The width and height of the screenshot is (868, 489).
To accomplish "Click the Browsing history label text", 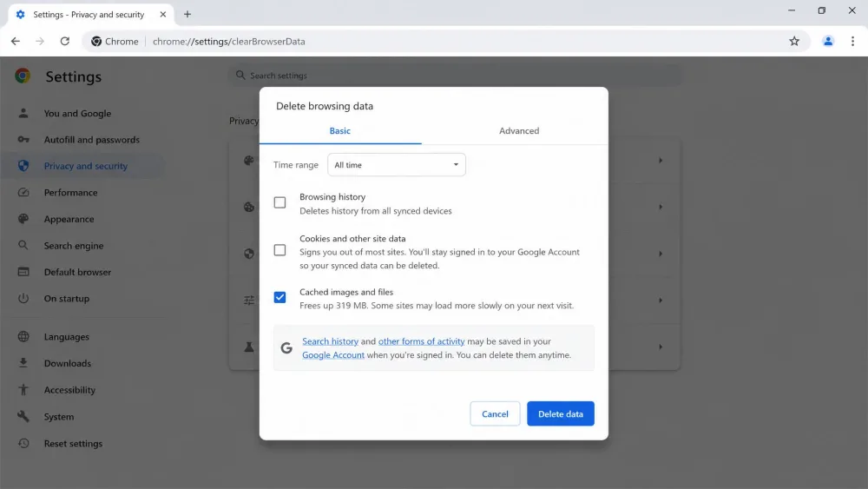I will tap(332, 196).
